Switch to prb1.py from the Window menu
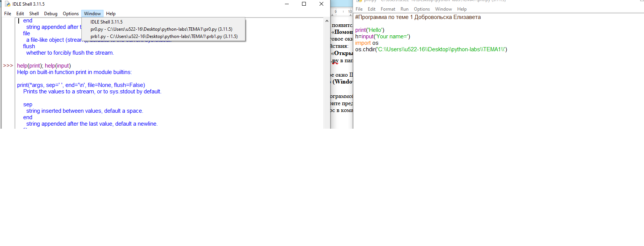 [164, 36]
